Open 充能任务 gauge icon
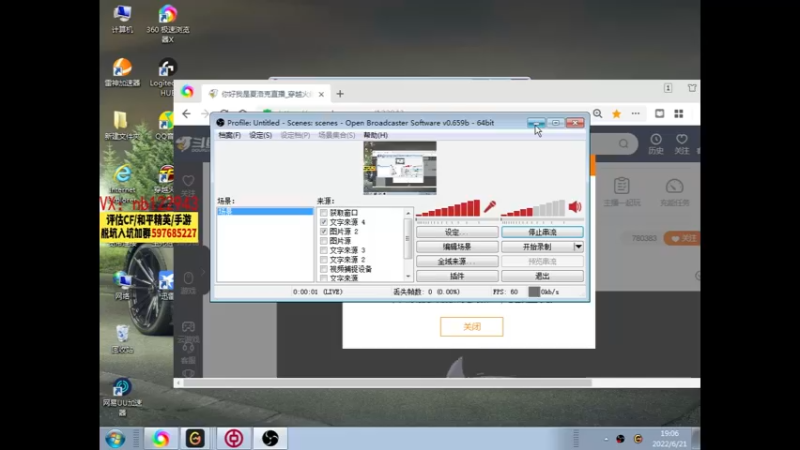 pos(674,191)
